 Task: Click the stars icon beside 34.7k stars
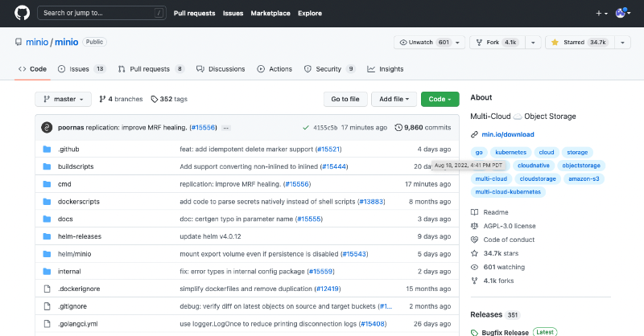point(474,253)
